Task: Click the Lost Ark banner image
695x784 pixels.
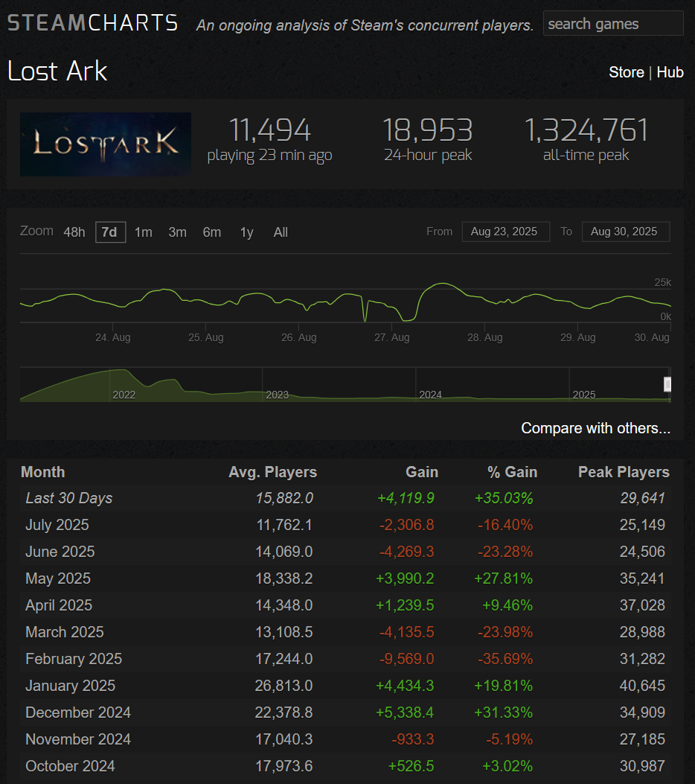Action: [106, 144]
